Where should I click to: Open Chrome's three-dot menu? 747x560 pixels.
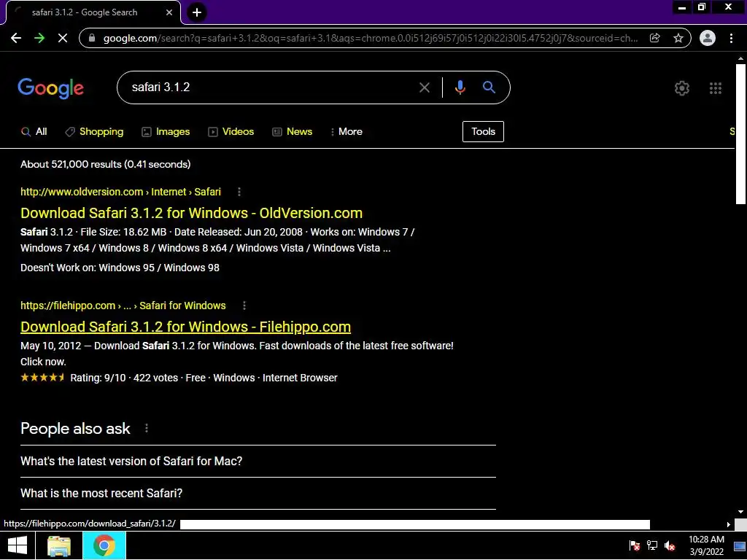[x=731, y=38]
